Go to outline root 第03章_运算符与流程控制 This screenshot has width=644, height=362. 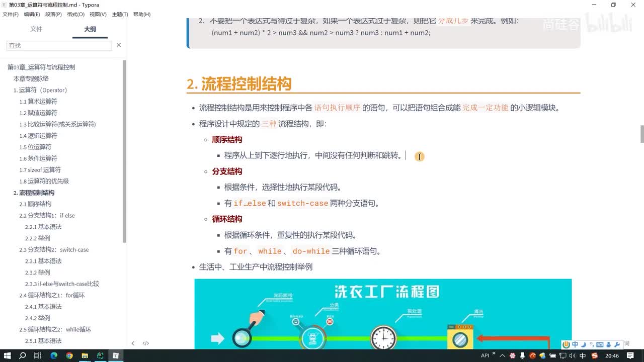click(41, 67)
